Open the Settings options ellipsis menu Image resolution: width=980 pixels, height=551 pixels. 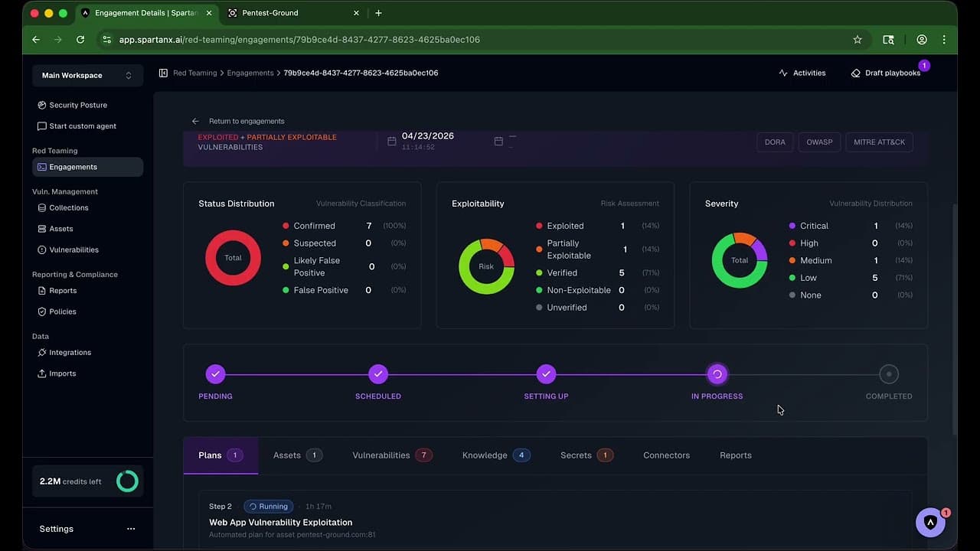point(131,528)
